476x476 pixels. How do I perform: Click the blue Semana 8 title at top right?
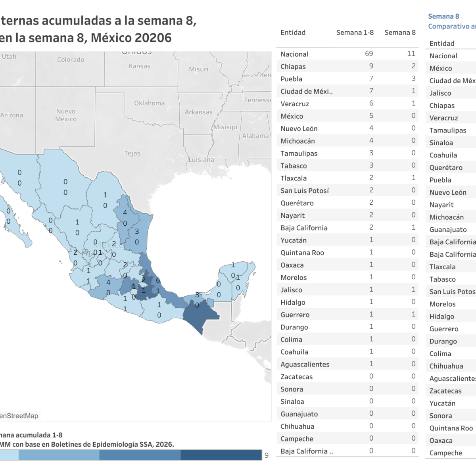(x=443, y=16)
